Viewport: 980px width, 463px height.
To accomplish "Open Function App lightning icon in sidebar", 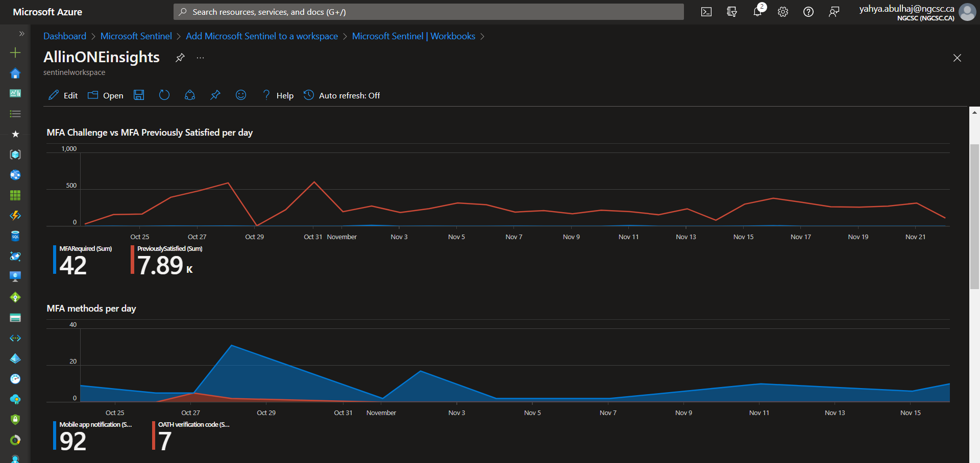I will [x=15, y=216].
